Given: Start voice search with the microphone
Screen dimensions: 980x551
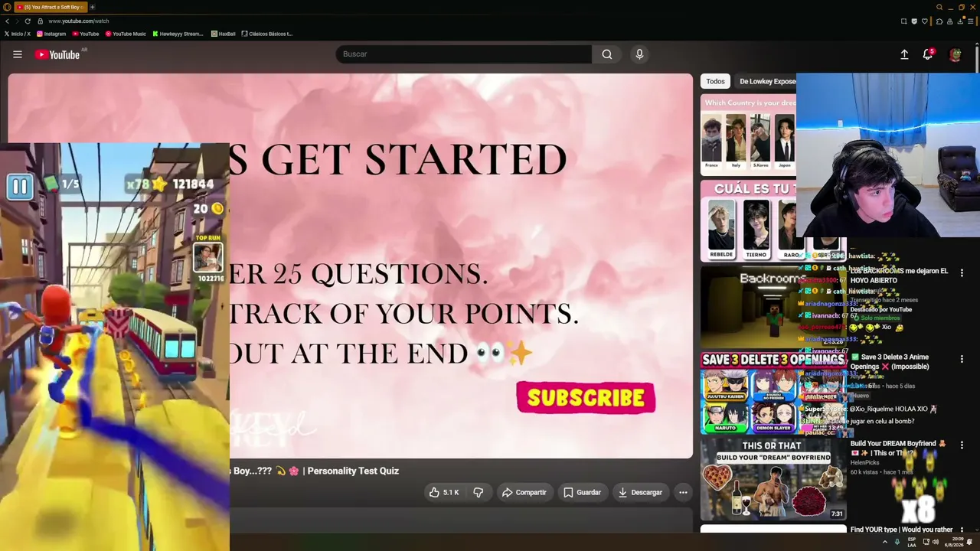Looking at the screenshot, I should click(x=639, y=54).
